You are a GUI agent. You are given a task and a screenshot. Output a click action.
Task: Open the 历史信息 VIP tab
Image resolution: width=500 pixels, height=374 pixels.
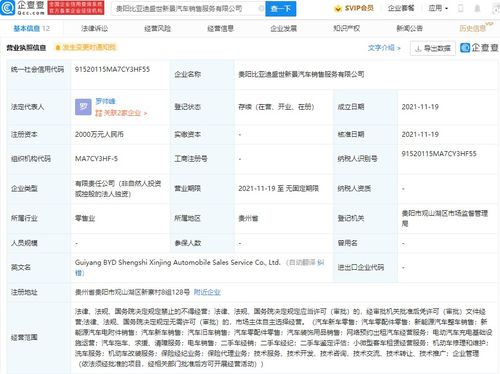tap(475, 28)
